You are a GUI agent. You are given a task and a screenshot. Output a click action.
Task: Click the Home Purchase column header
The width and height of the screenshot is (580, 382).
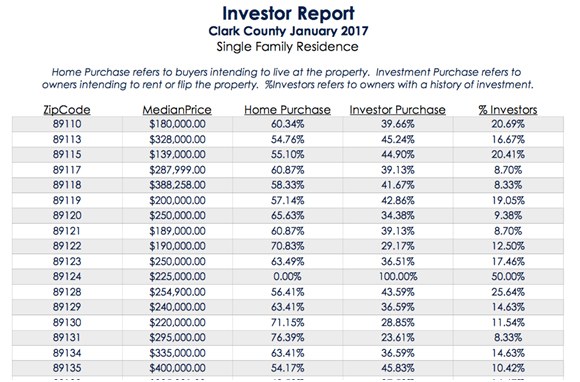(287, 110)
